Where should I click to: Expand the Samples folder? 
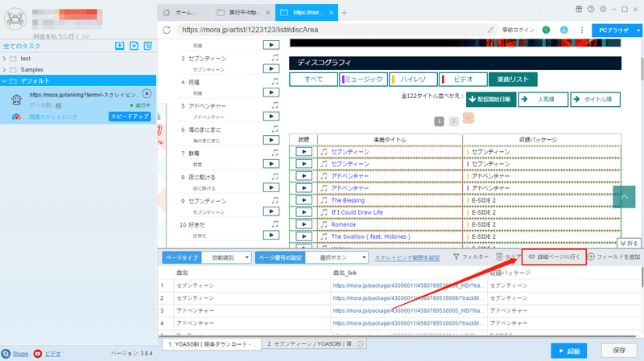point(5,70)
